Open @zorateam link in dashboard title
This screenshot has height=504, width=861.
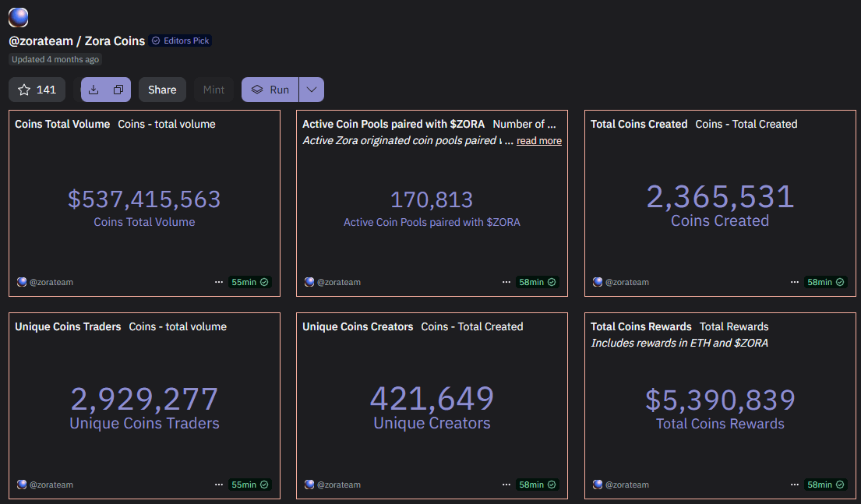coord(41,41)
